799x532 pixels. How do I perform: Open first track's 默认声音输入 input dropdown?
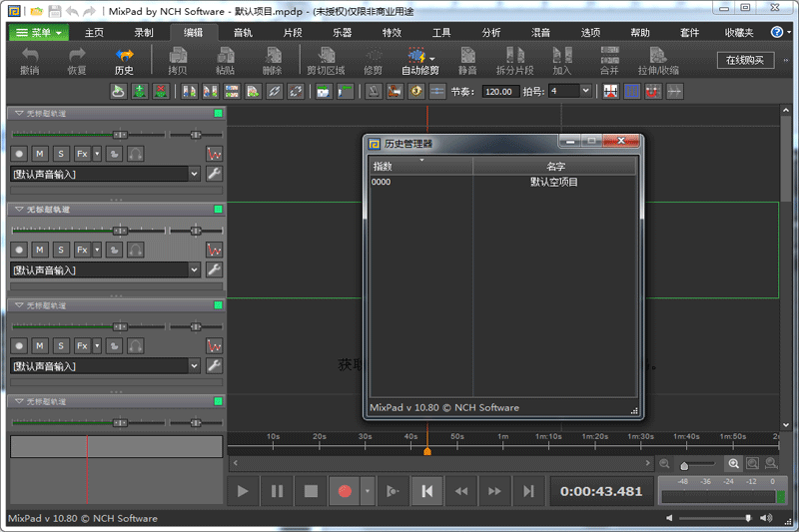point(105,174)
